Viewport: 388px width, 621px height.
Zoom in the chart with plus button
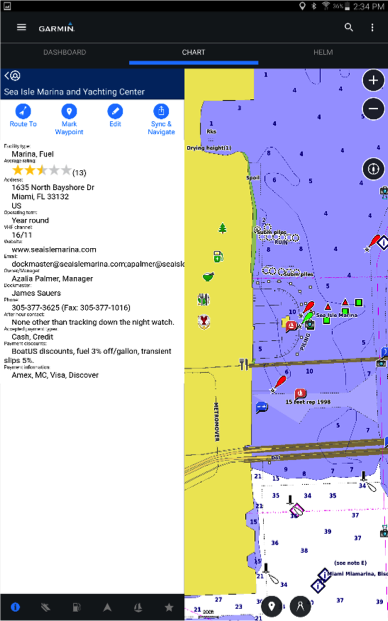373,80
